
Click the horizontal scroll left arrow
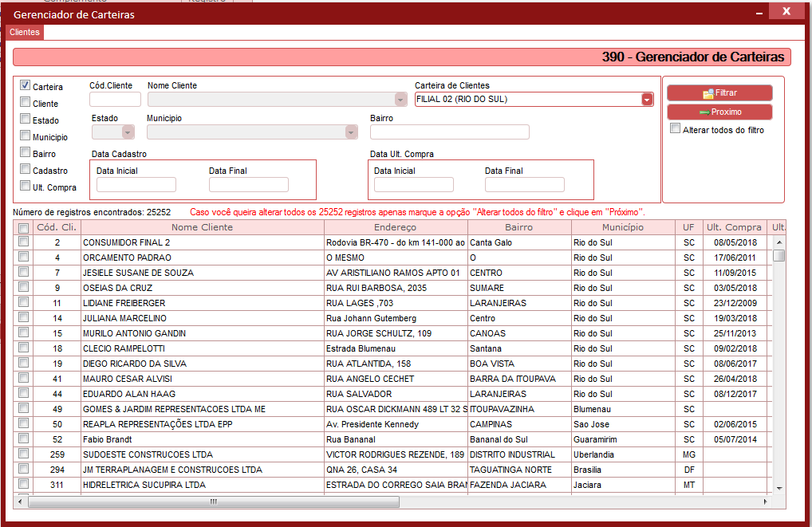tap(20, 501)
